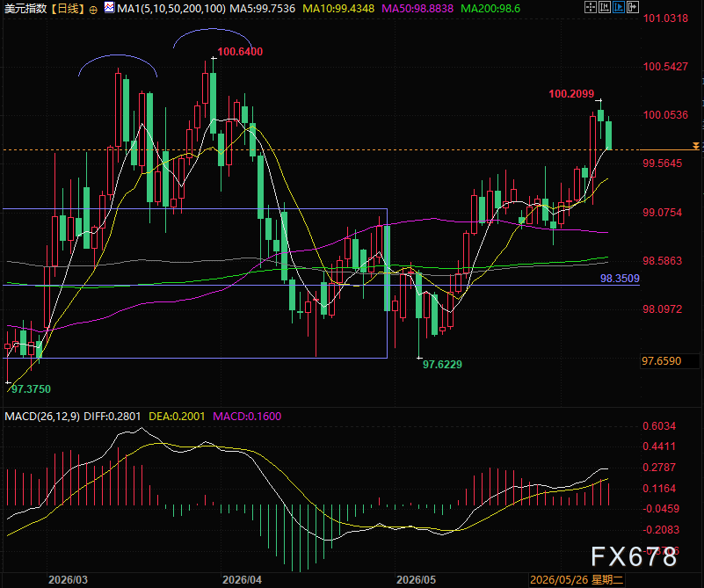
Task: Open MACD(26,12,9) indicator label
Action: (42, 416)
